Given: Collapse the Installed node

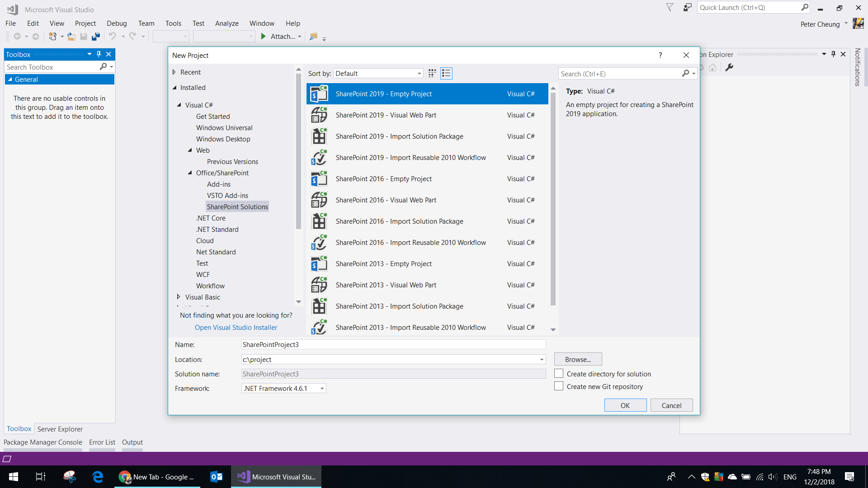Looking at the screenshot, I should (x=175, y=88).
